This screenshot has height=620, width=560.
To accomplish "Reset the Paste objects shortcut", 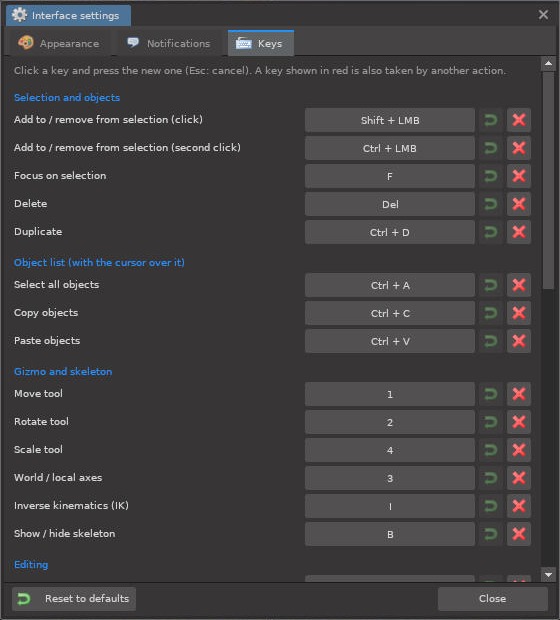I will (x=491, y=341).
